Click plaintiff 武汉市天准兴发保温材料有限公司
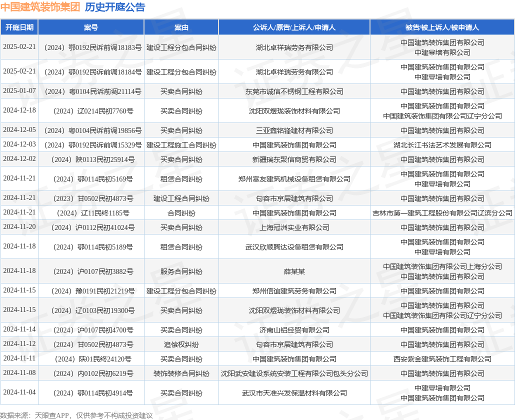The width and height of the screenshot is (515, 420). [294, 393]
